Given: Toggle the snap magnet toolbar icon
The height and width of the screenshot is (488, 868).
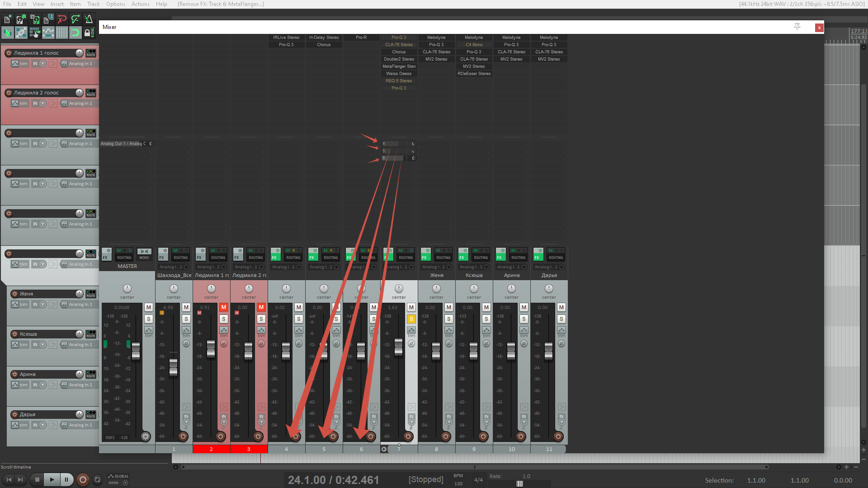Looking at the screenshot, I should [75, 33].
